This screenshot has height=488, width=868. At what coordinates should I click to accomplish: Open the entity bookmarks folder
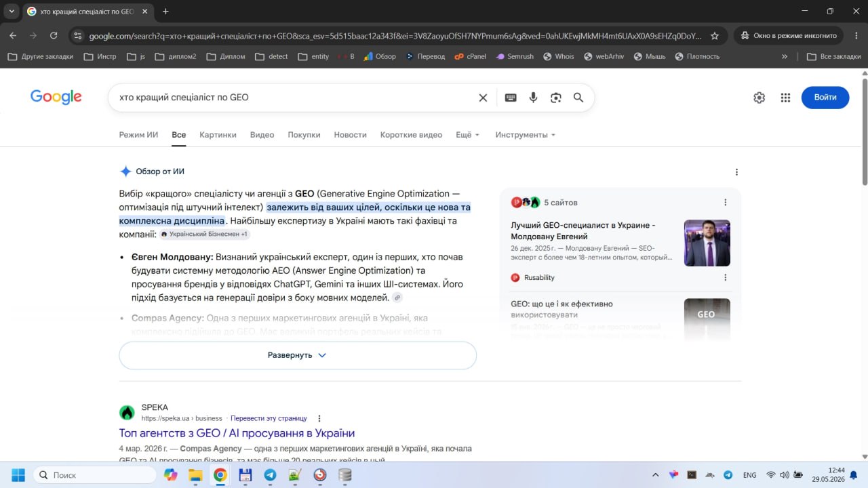pos(313,56)
